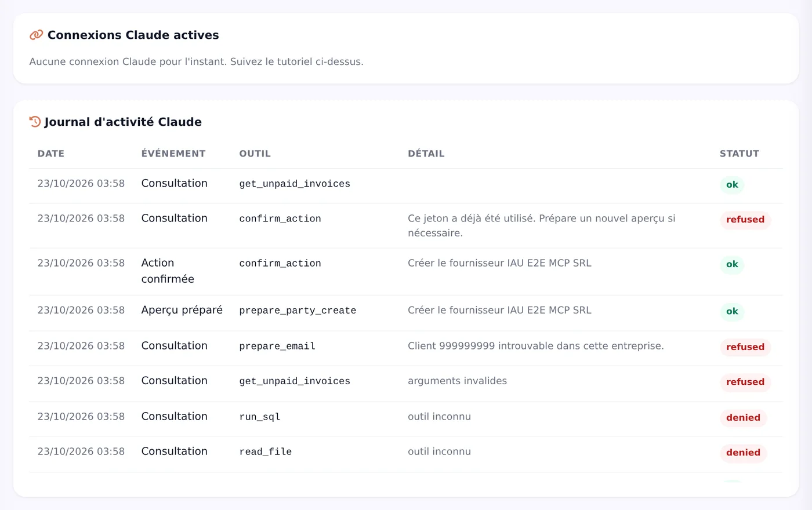812x510 pixels.
Task: Click the "ok" badge in the first get_unpaid_invoices row
Action: [732, 185]
